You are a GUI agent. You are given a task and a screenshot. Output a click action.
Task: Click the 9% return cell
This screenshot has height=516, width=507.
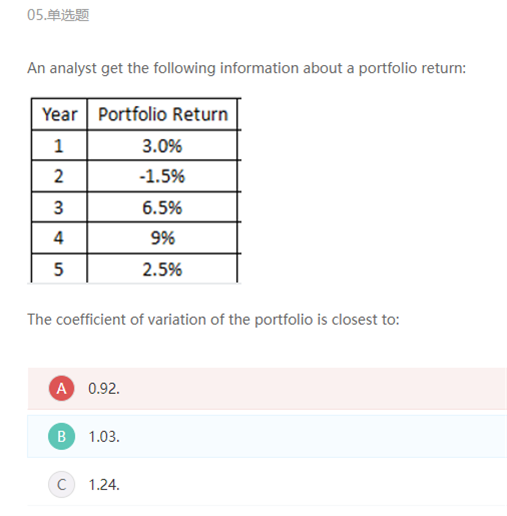pyautogui.click(x=162, y=238)
